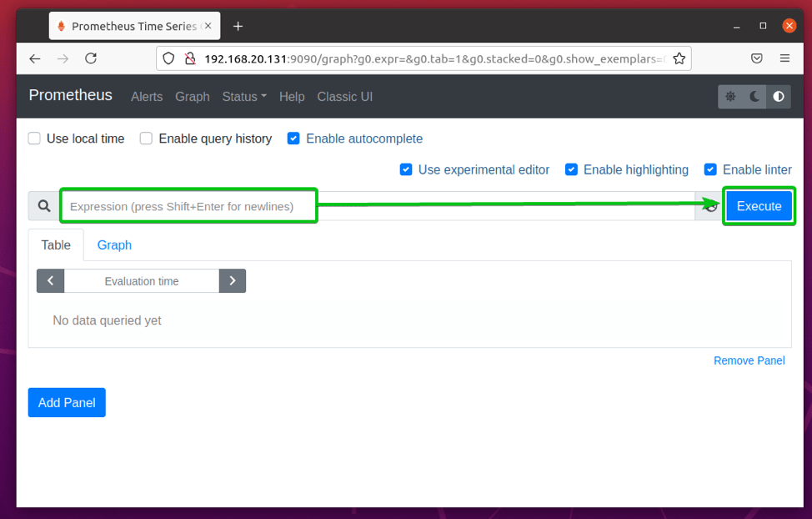Screen dimensions: 812x519
Task: Open the Pocket save icon
Action: pyautogui.click(x=757, y=58)
